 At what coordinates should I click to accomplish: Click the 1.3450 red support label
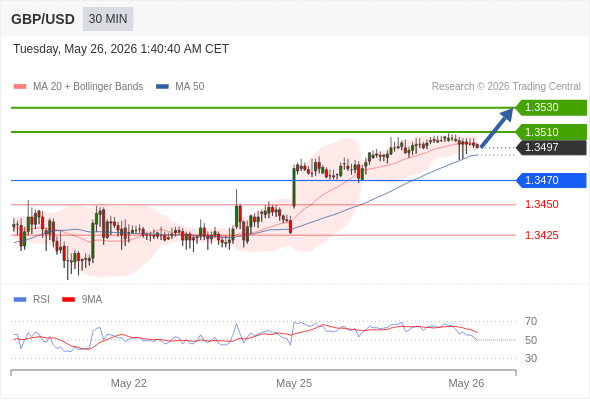[542, 204]
